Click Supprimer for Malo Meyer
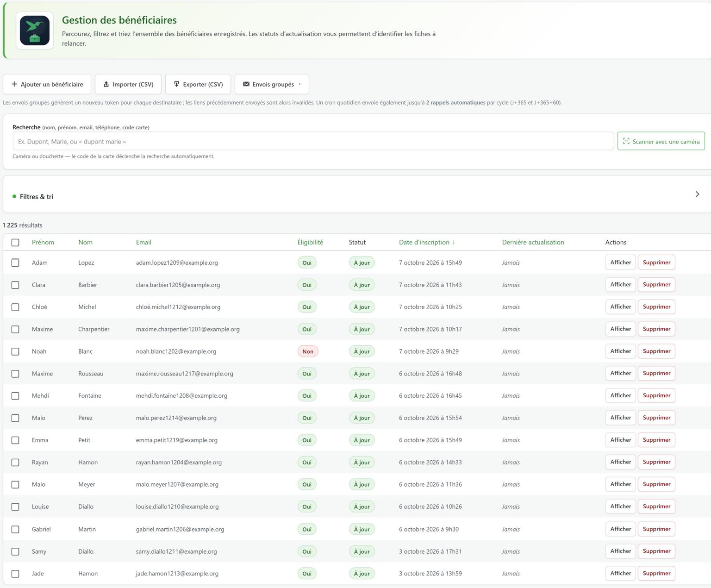The width and height of the screenshot is (711, 588). point(656,484)
